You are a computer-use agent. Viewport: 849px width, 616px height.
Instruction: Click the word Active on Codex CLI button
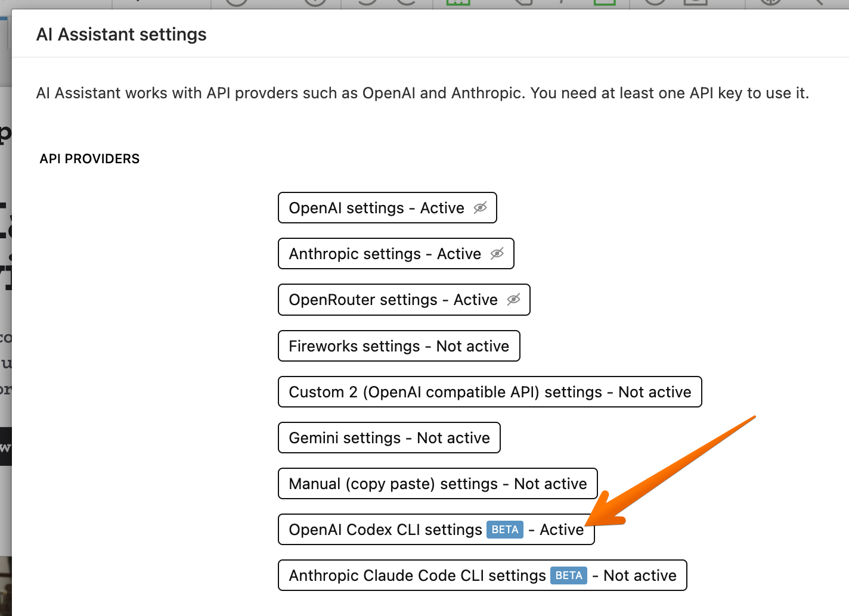click(561, 530)
